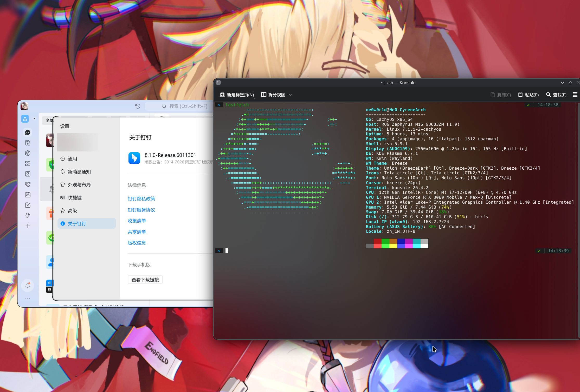Expand the organization dropdown arrow in DingTalk

tap(34, 119)
